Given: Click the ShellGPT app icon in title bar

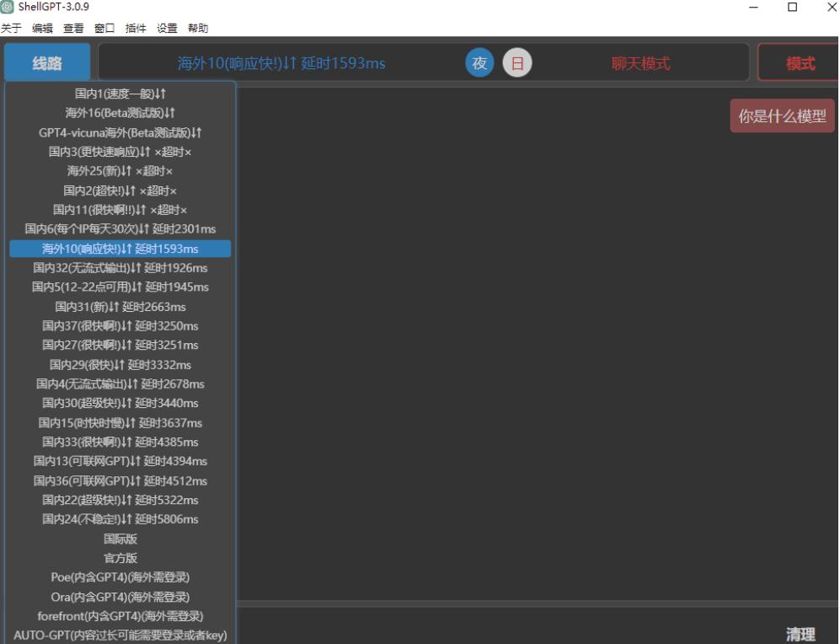Looking at the screenshot, I should (7, 7).
